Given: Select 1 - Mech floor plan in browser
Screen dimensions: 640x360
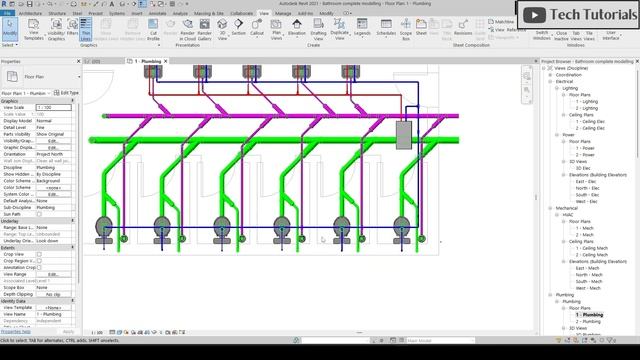Looking at the screenshot, I should click(584, 228).
